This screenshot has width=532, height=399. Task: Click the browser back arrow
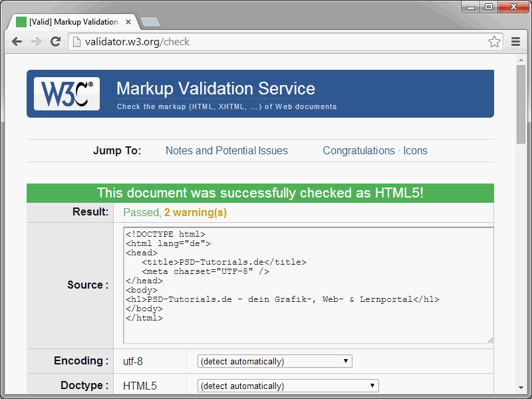[x=17, y=42]
